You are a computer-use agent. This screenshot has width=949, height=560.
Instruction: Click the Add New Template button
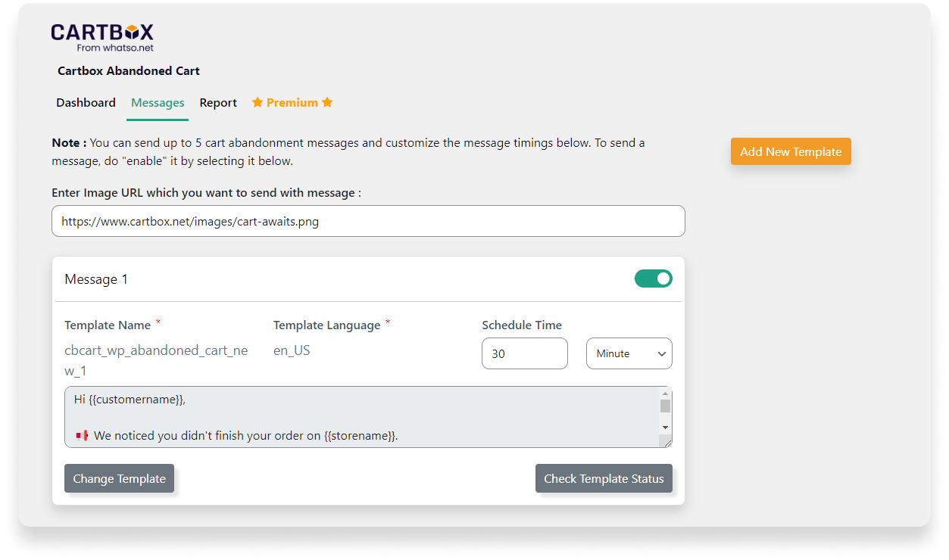click(x=791, y=151)
